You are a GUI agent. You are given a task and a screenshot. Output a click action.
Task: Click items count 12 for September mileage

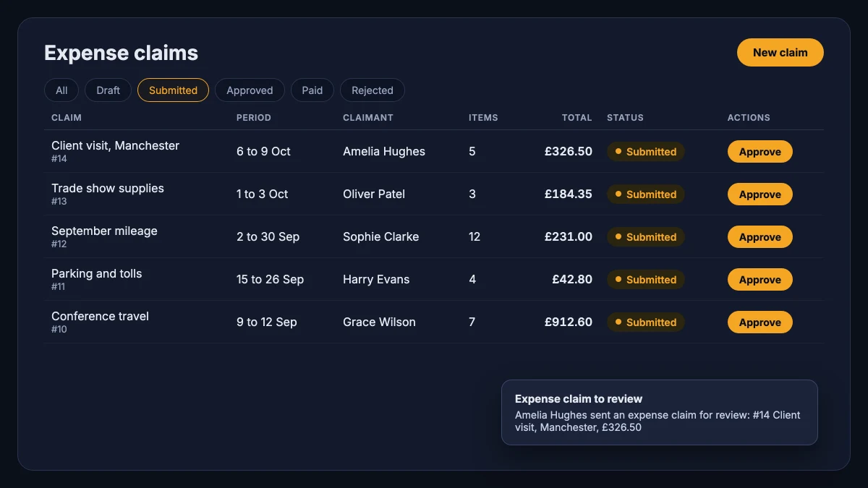click(x=475, y=236)
